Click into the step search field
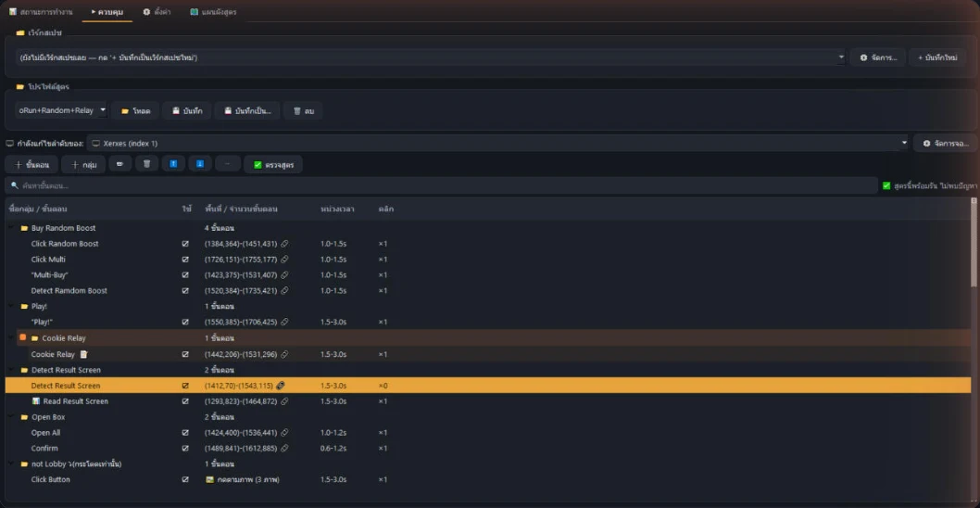Image resolution: width=980 pixels, height=508 pixels. 441,185
